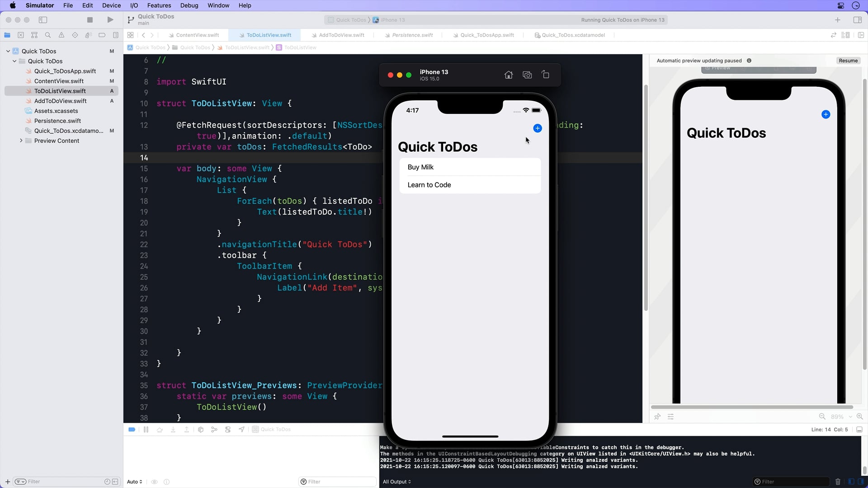Switch to Quick_ToDos.xcdatamodel tab

click(x=570, y=35)
